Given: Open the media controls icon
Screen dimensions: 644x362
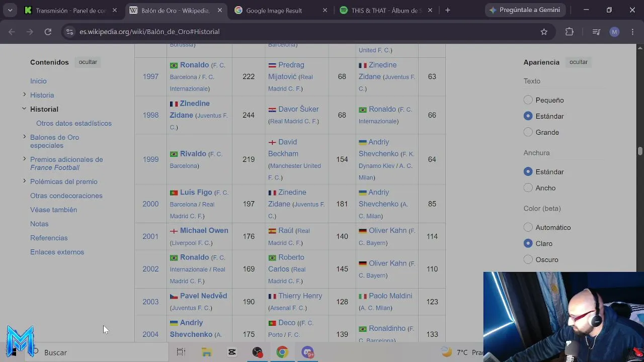Looking at the screenshot, I should point(596,32).
